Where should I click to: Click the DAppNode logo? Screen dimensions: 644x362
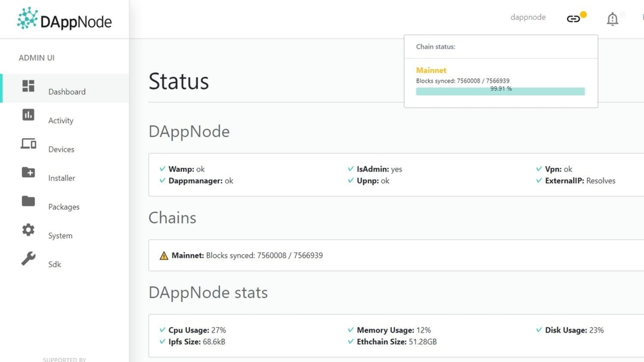click(x=63, y=20)
